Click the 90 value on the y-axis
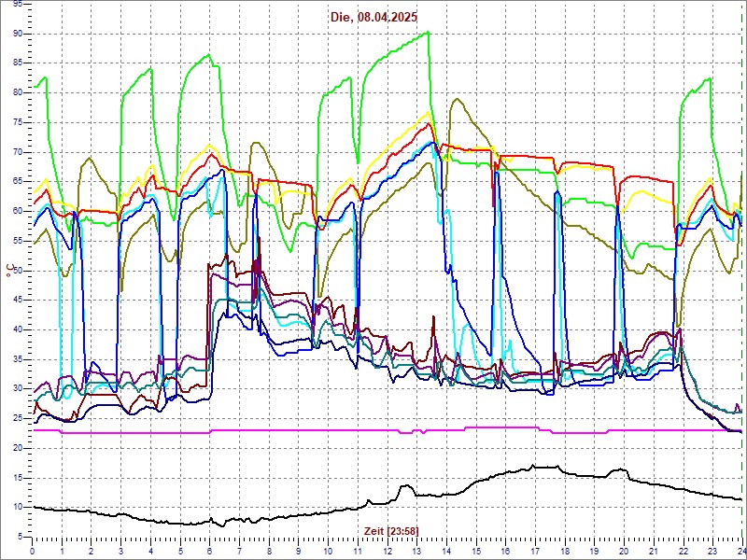This screenshot has width=747, height=560. click(16, 34)
